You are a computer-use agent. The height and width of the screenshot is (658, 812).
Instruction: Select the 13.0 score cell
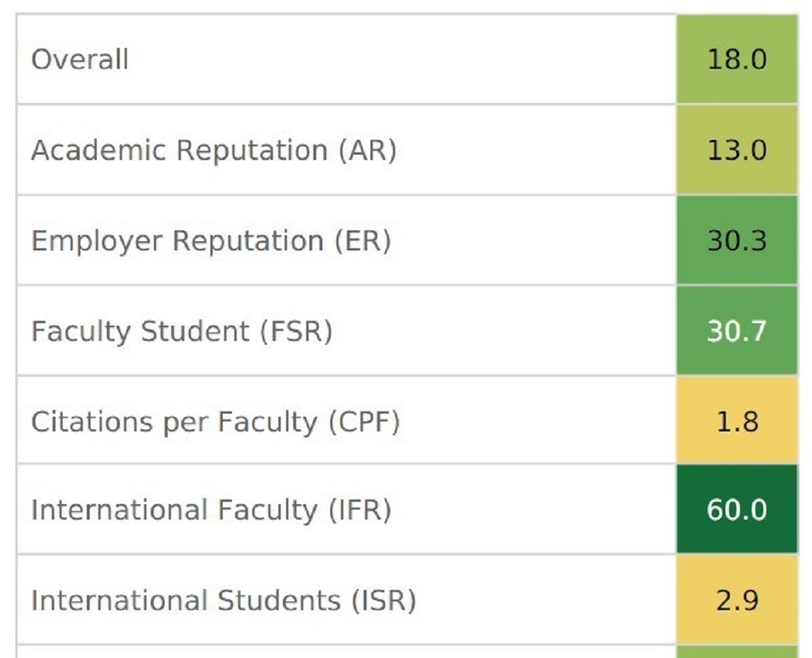tap(736, 150)
